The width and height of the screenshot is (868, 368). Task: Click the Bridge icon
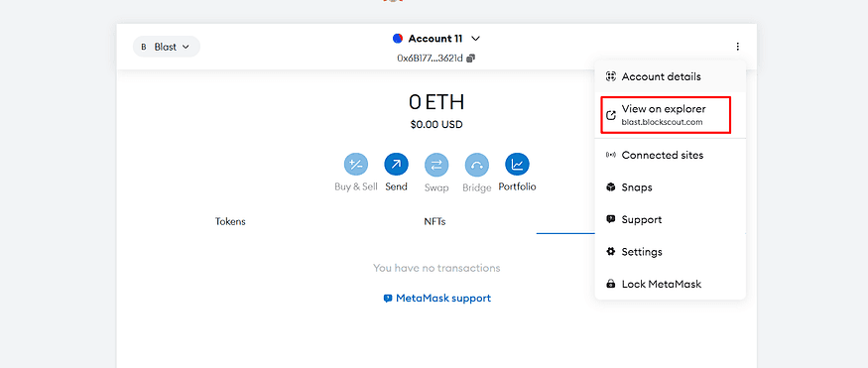476,165
